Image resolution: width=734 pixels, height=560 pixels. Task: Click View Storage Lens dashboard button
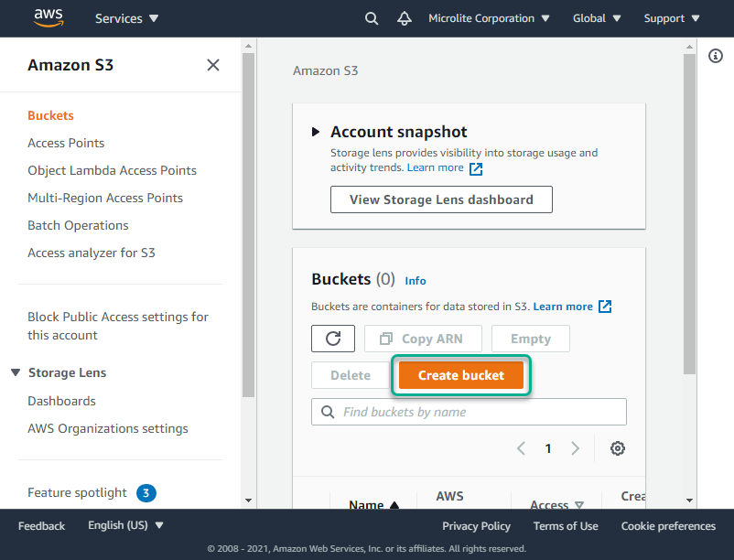(441, 199)
